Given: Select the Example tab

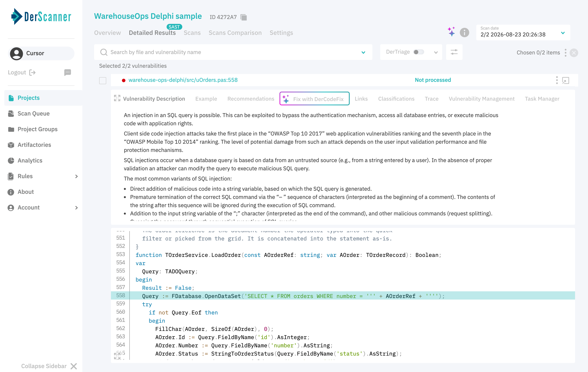Looking at the screenshot, I should coord(206,98).
